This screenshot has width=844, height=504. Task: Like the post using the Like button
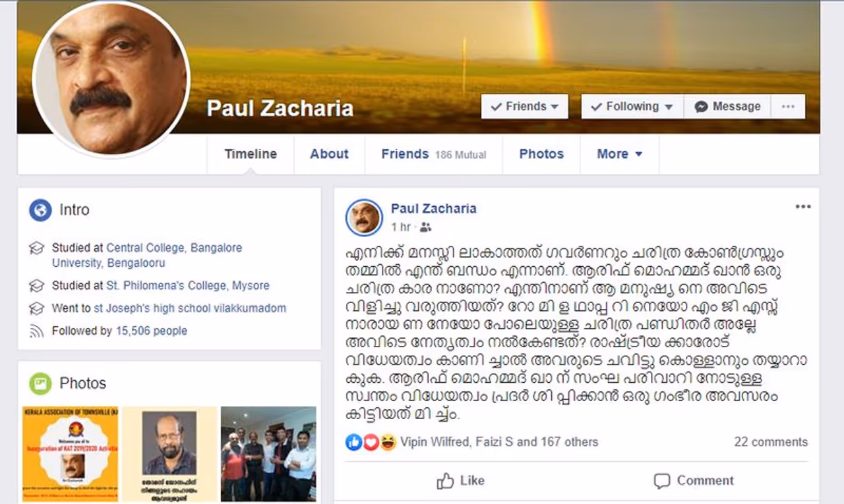(x=461, y=481)
